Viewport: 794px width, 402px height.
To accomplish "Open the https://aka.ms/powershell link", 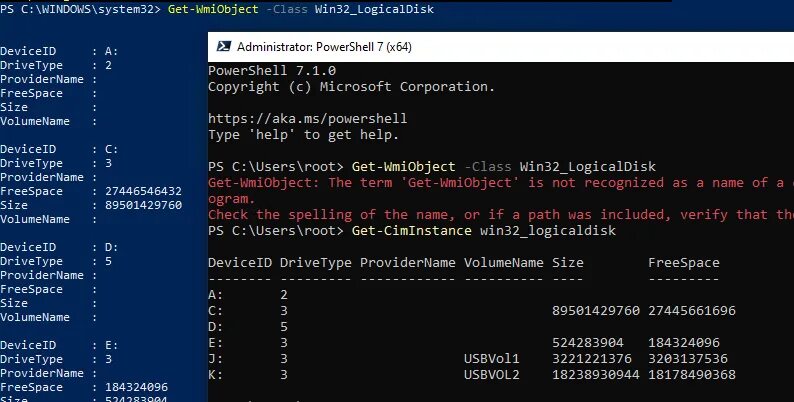I will pyautogui.click(x=307, y=119).
